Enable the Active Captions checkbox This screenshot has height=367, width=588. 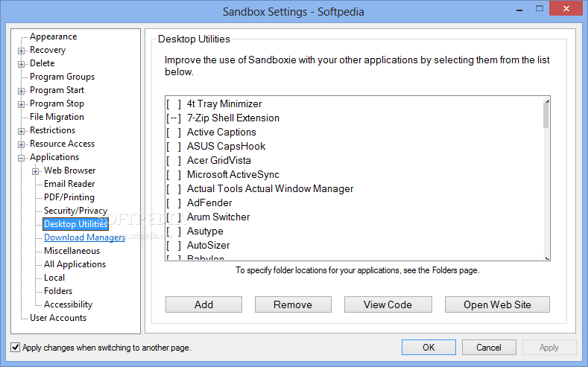(x=174, y=133)
